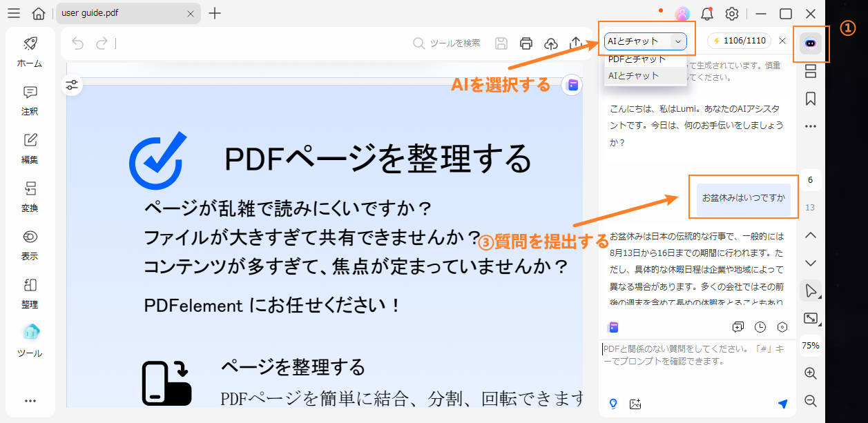Open a new tab with plus button
868x423 pixels.
(215, 13)
